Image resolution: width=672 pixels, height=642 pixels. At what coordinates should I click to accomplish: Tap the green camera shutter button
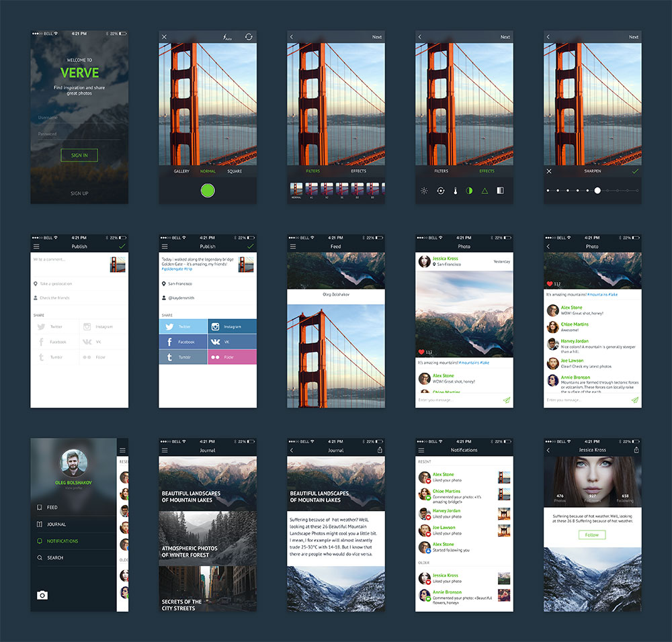coord(208,191)
